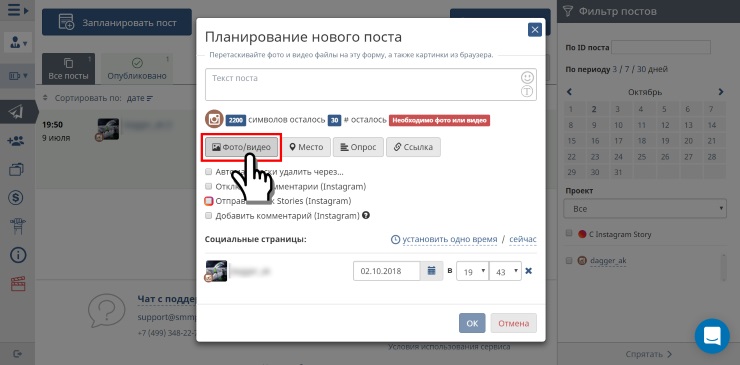This screenshot has height=365, width=740.
Task: Expand the project dropdown showing Все
Action: pos(645,209)
